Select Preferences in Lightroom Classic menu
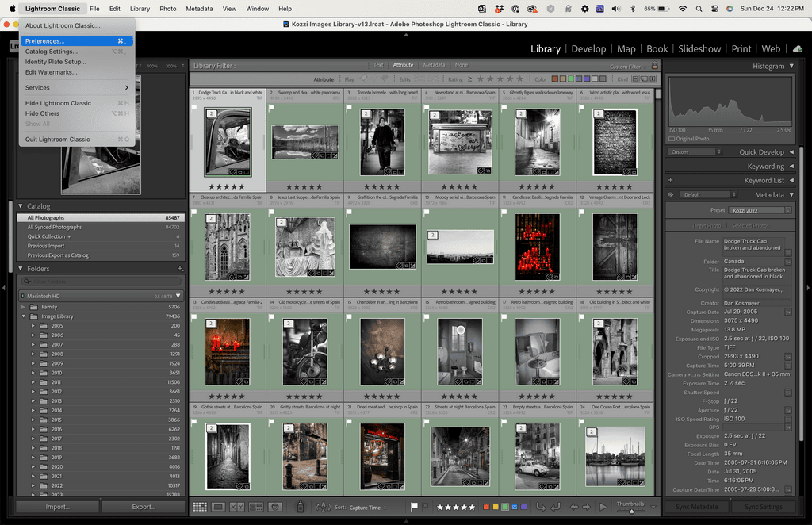This screenshot has height=525, width=812. [77, 41]
